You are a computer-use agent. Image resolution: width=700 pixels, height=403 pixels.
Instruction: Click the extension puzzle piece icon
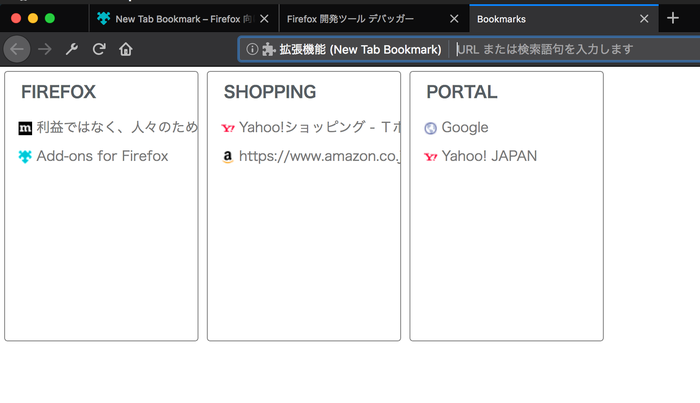[269, 49]
